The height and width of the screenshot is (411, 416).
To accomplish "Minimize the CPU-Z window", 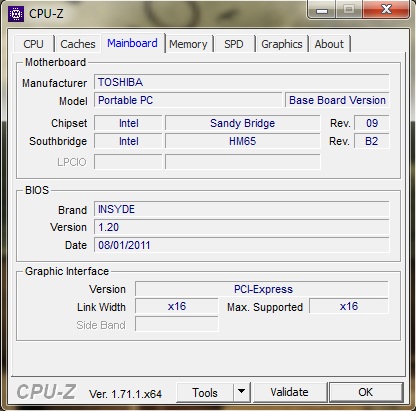I will click(322, 10).
